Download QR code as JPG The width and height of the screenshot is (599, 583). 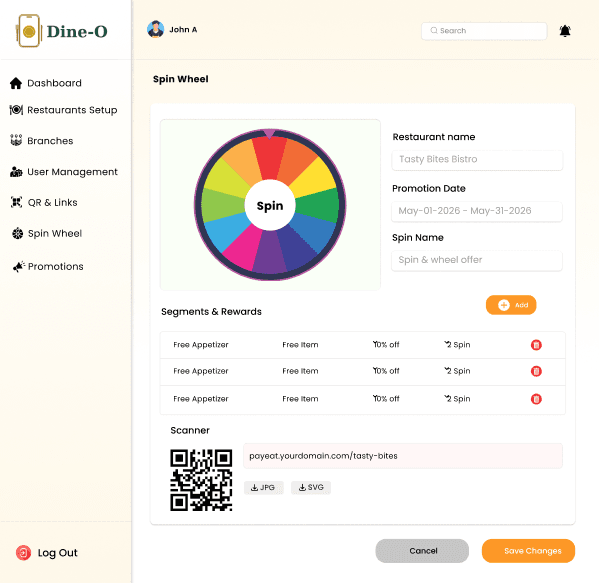pos(264,487)
